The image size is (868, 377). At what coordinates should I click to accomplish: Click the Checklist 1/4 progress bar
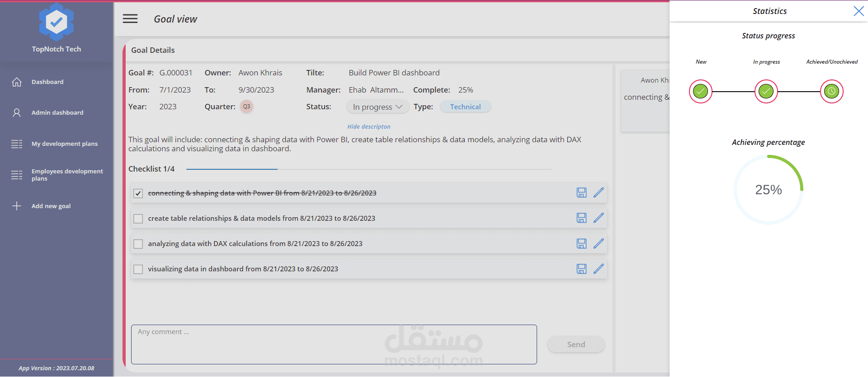pos(369,169)
